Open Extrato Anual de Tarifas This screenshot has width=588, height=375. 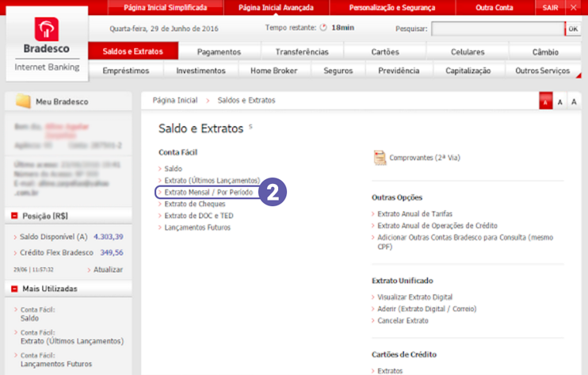point(414,214)
